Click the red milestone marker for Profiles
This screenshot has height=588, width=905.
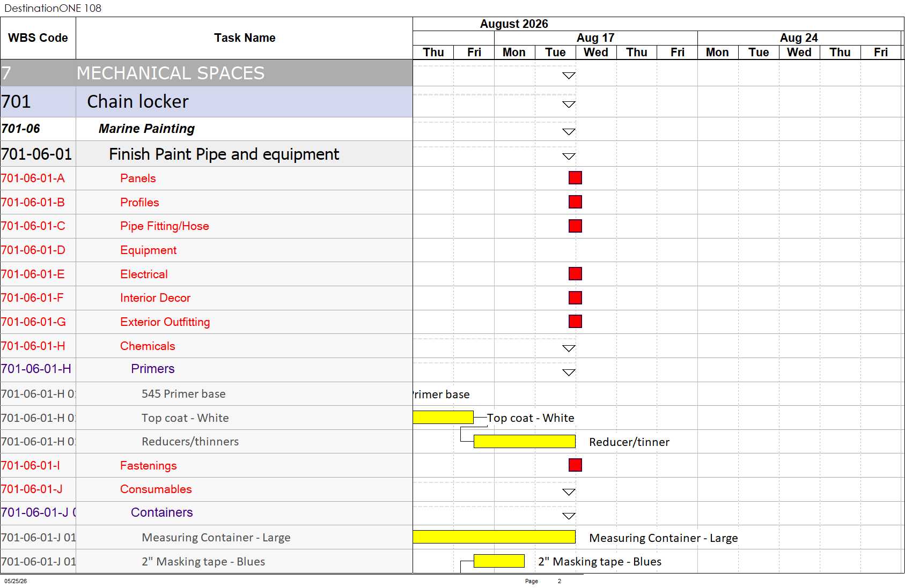pyautogui.click(x=575, y=202)
